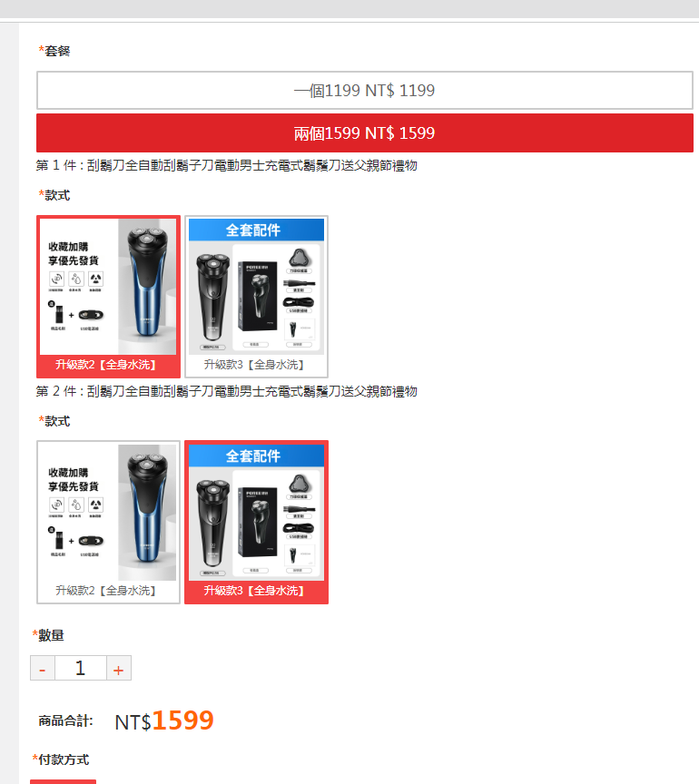The width and height of the screenshot is (699, 784).
Task: Choose 升級款2 blue shaver for item 2
Action: (108, 522)
